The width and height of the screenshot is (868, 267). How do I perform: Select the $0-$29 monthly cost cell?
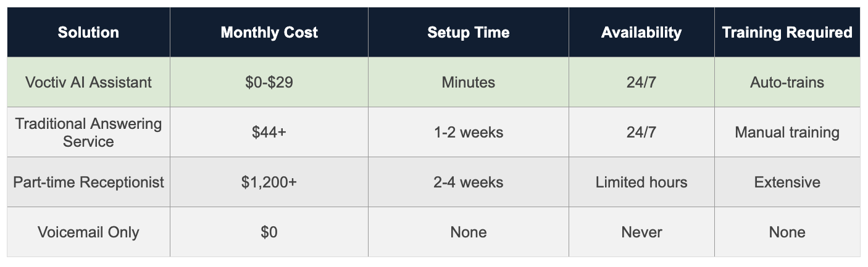pyautogui.click(x=269, y=82)
